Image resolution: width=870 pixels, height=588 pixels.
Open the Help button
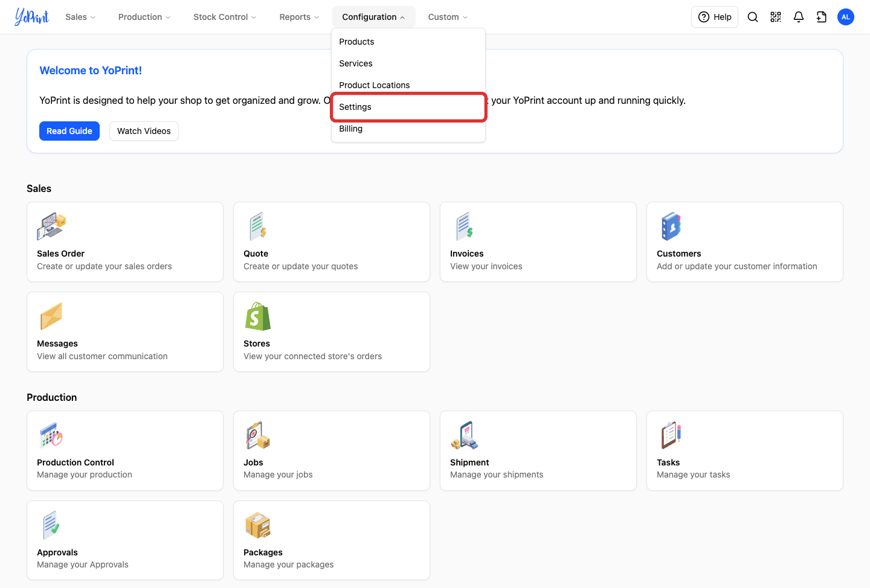pos(715,17)
